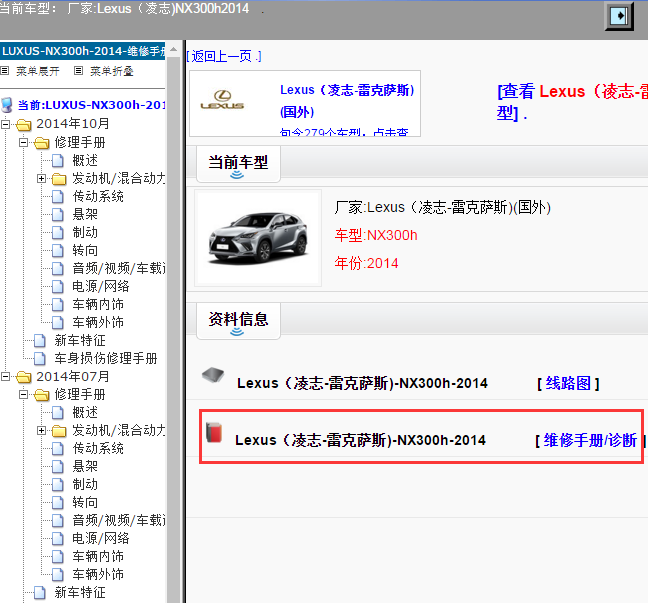Select 转向 under 2014年07月
Screen dimensions: 648x603
(85, 503)
